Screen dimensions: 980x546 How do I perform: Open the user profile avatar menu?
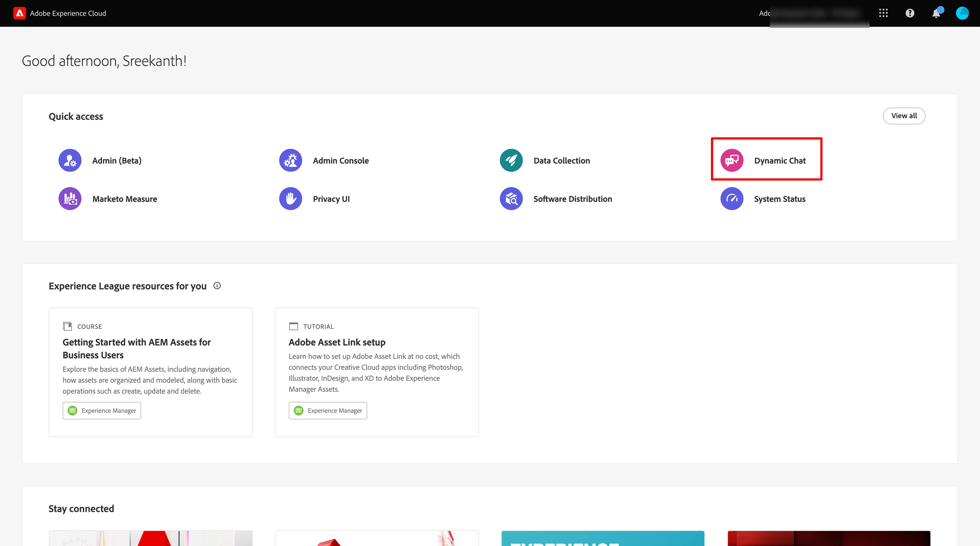coord(962,13)
